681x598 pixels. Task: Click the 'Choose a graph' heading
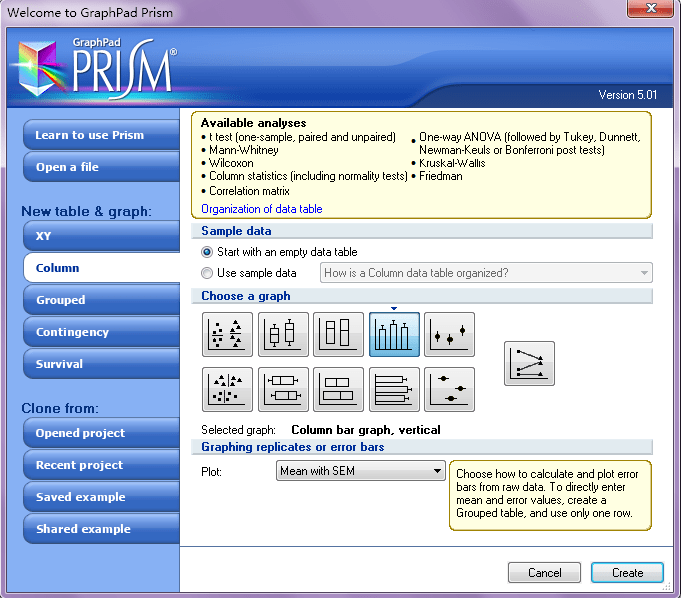pos(246,296)
